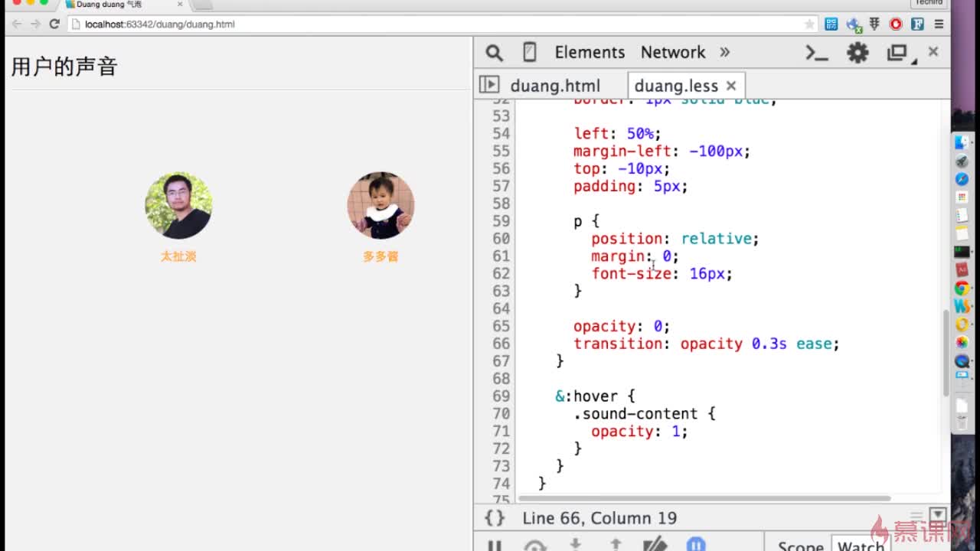Show the console drawer icon

click(x=817, y=53)
